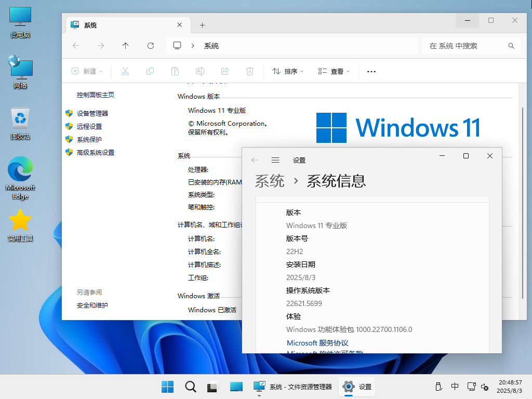Image resolution: width=532 pixels, height=399 pixels.
Task: Click the refresh icon in the address bar
Action: click(150, 46)
